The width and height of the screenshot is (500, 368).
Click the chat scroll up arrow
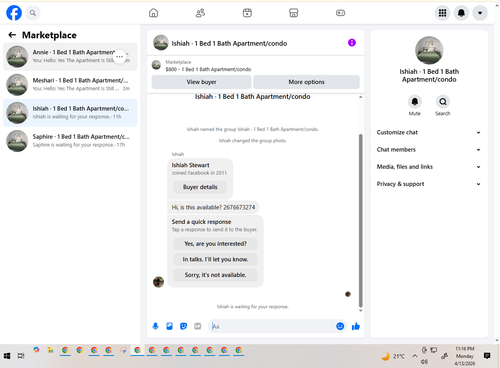360,97
